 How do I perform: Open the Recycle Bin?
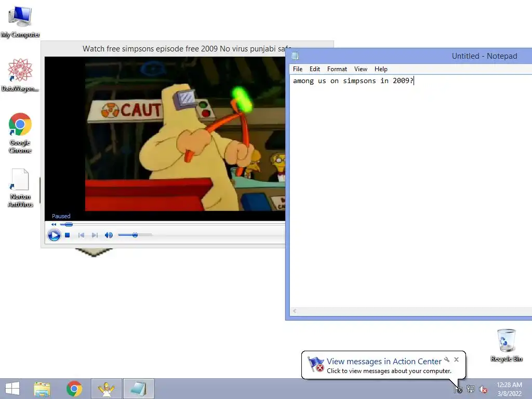(x=506, y=345)
